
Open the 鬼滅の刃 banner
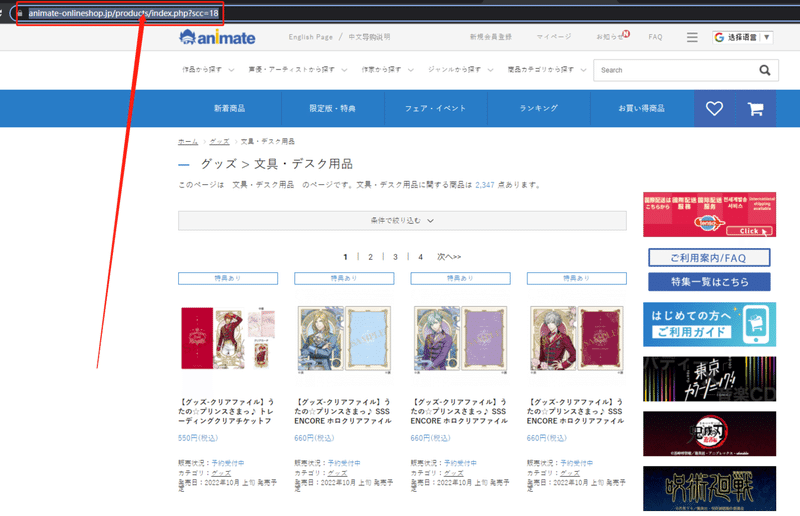709,434
